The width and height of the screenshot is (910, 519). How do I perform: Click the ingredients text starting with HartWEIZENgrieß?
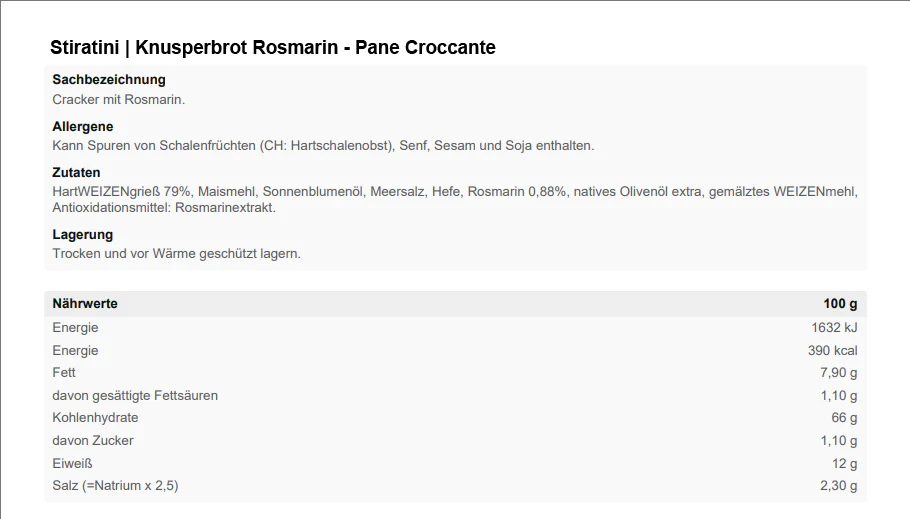pos(455,191)
